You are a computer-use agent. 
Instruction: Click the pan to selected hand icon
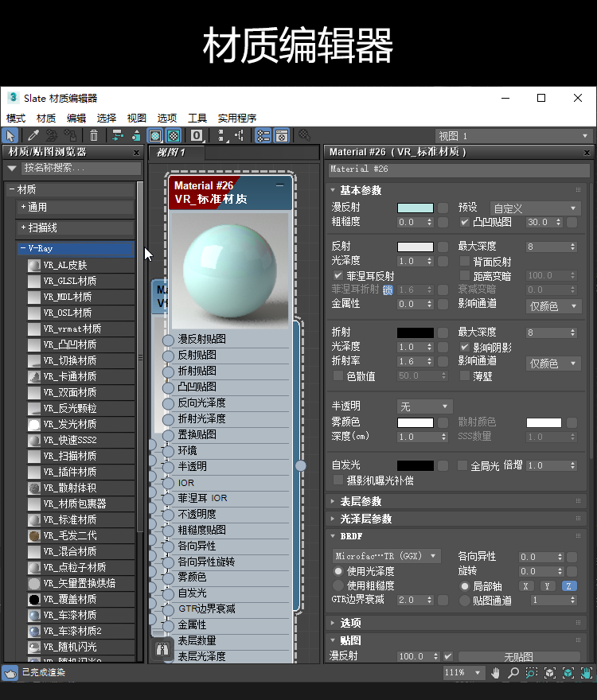point(586,673)
